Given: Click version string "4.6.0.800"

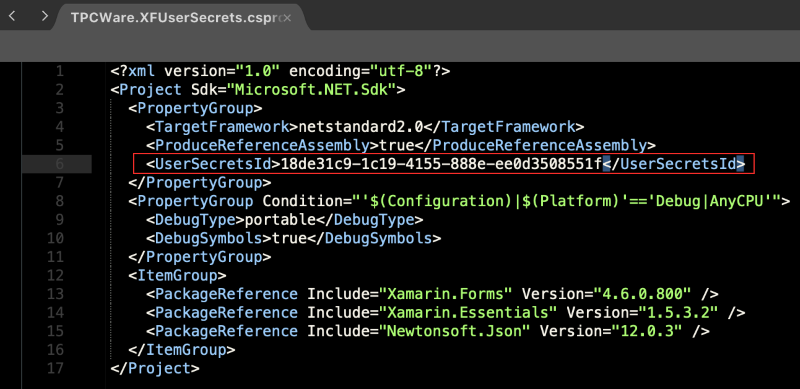Looking at the screenshot, I should [642, 294].
